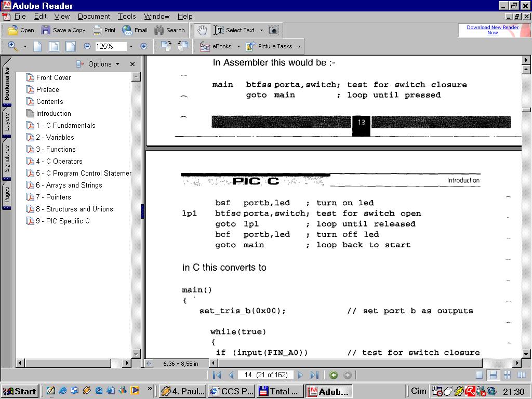532x399 pixels.
Task: Open the Document menu
Action: pyautogui.click(x=94, y=16)
